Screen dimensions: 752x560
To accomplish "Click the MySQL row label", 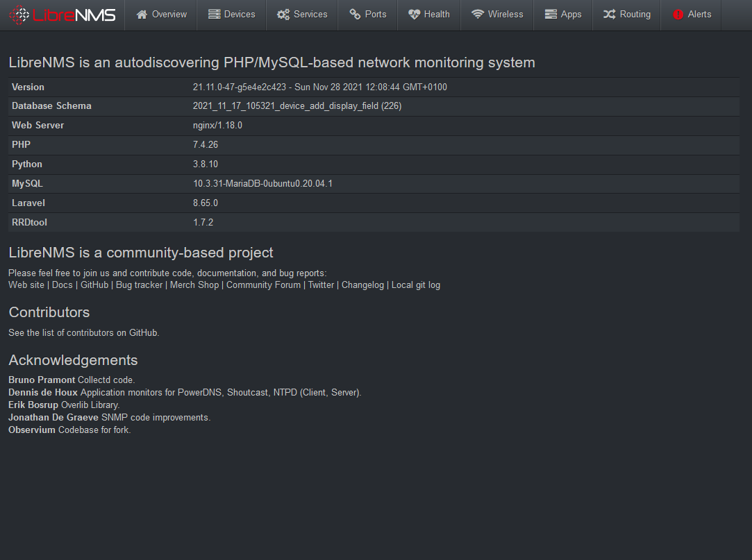I will click(27, 184).
